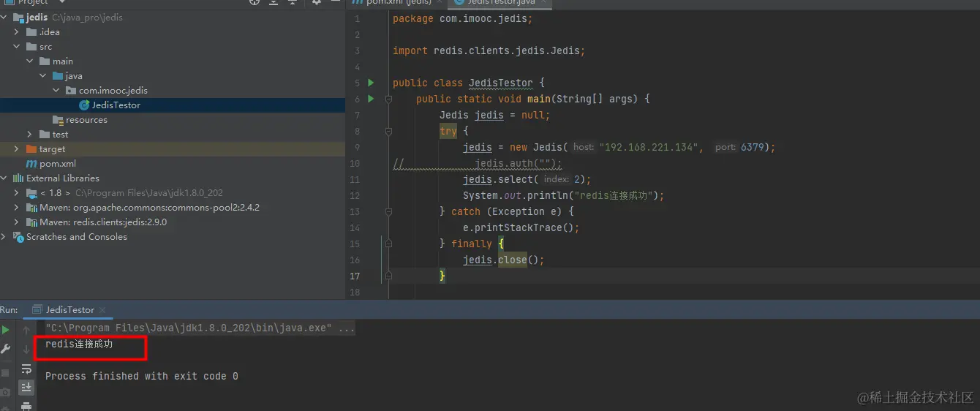The image size is (980, 411).
Task: Click the import redis.clients.jedis.Jedis line
Action: pos(489,50)
